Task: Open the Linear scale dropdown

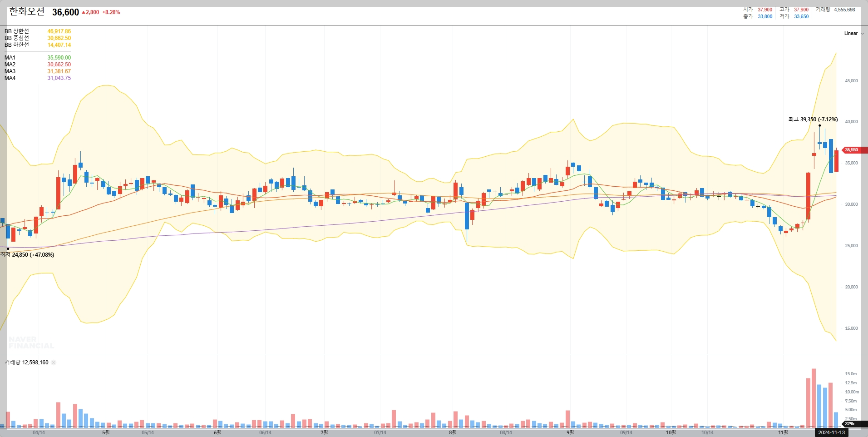Action: click(x=854, y=33)
